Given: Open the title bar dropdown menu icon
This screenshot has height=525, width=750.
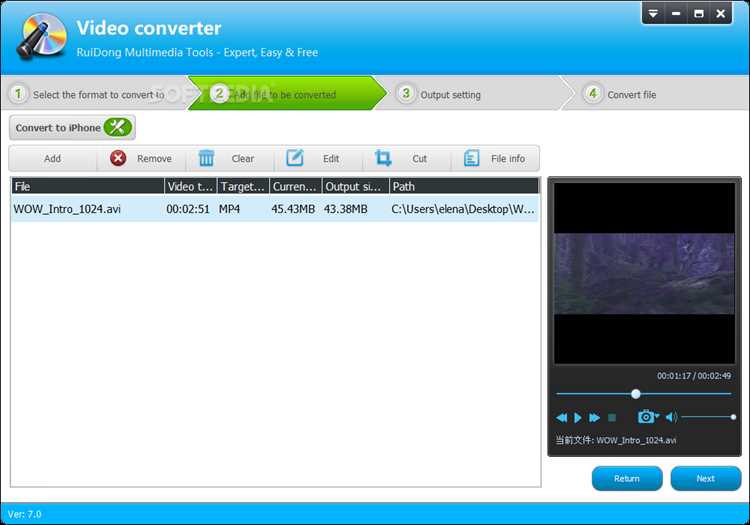Looking at the screenshot, I should coord(653,13).
